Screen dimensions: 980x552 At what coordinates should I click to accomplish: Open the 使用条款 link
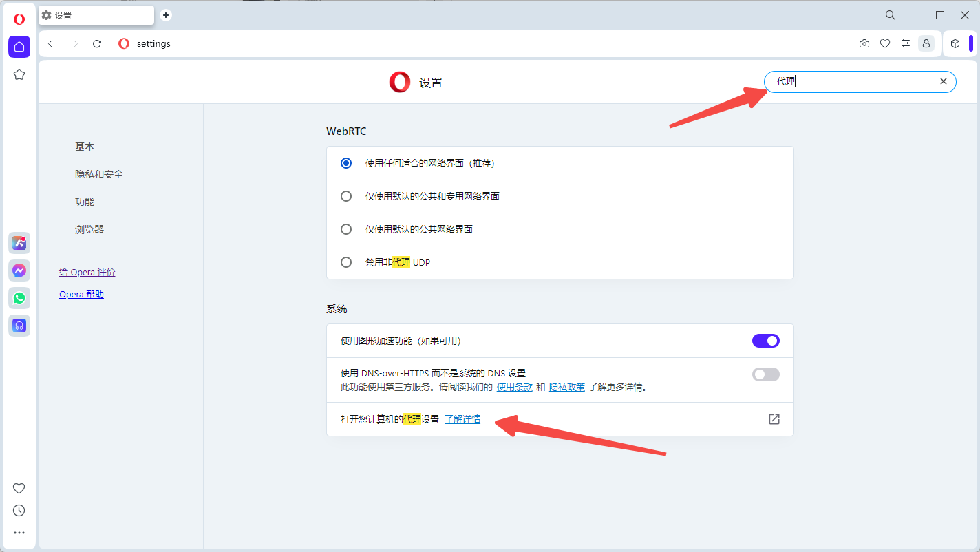pyautogui.click(x=515, y=387)
